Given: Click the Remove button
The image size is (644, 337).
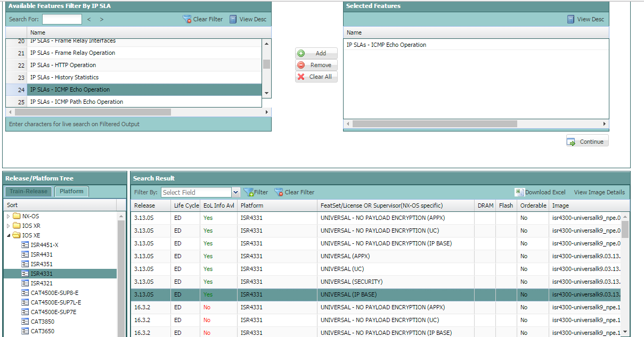Looking at the screenshot, I should tap(316, 65).
